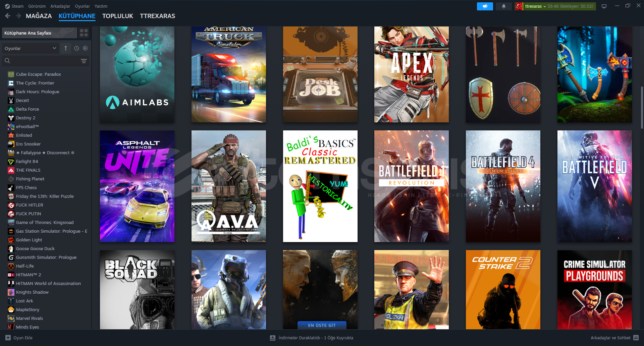Click the MapleStory game icon
Viewport: 644px width, 346px height.
click(11, 309)
